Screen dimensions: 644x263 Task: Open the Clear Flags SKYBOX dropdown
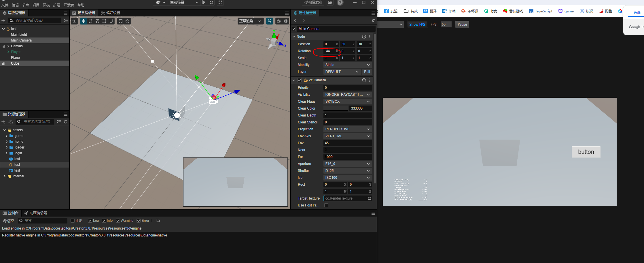(348, 102)
